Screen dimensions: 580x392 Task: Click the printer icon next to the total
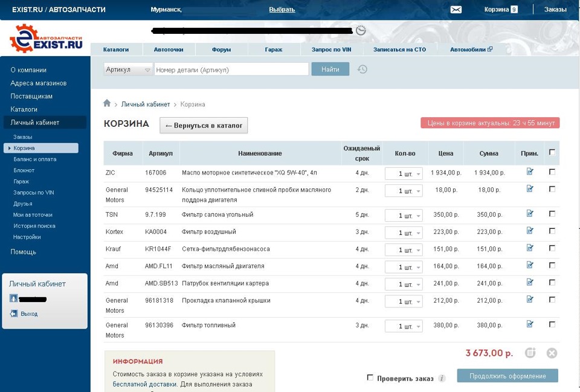click(x=532, y=353)
